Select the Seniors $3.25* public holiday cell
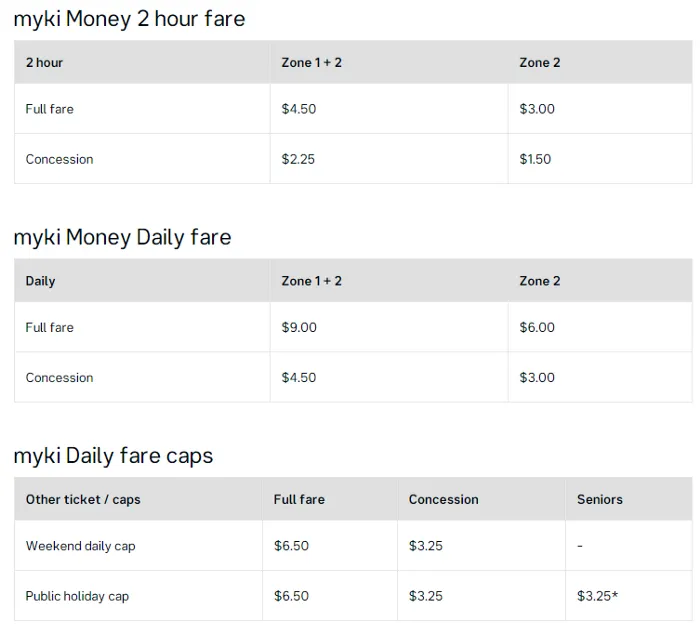700x633 pixels. pos(597,596)
